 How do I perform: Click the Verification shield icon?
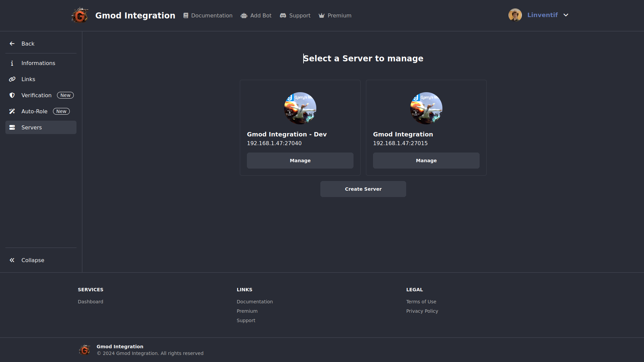(12, 95)
